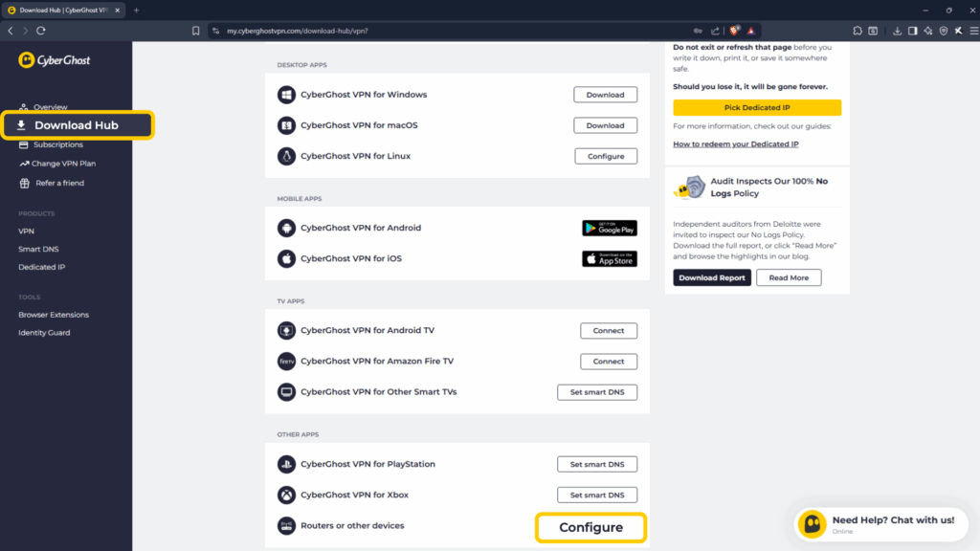Open a new browser tab with plus
Image resolution: width=980 pixels, height=551 pixels.
pos(136,10)
